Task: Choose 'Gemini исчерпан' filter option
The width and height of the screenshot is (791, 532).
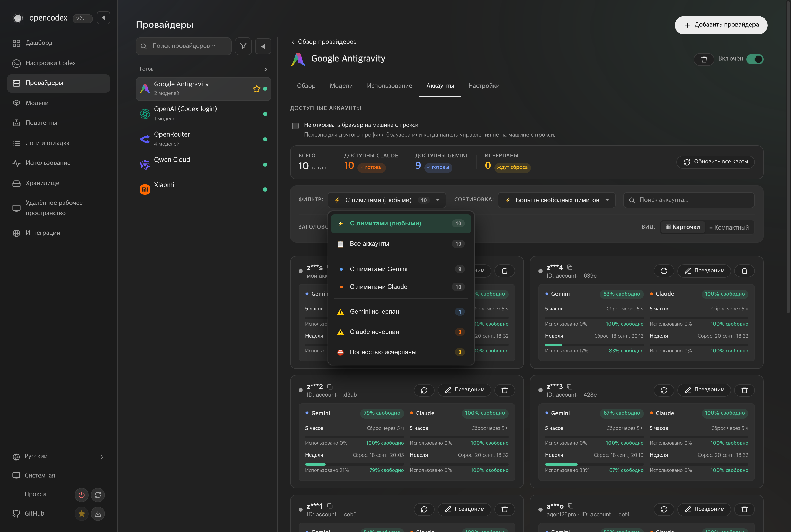Action: pyautogui.click(x=401, y=312)
